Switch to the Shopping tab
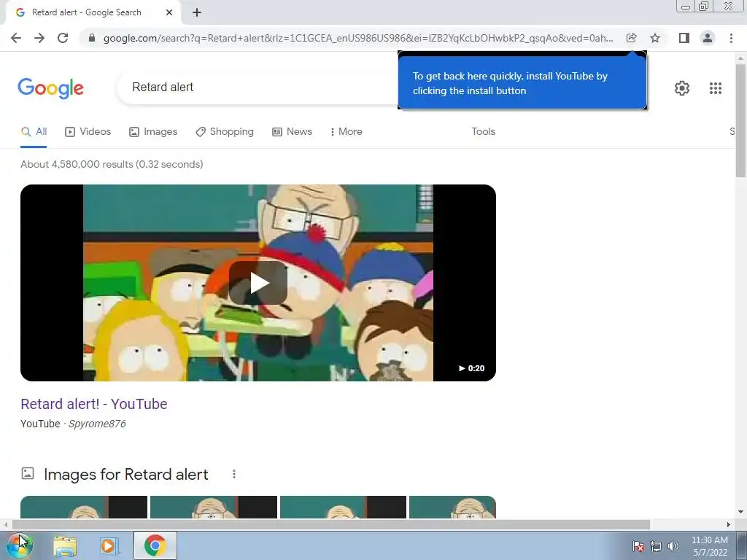Viewport: 747px width, 560px height. tap(225, 132)
